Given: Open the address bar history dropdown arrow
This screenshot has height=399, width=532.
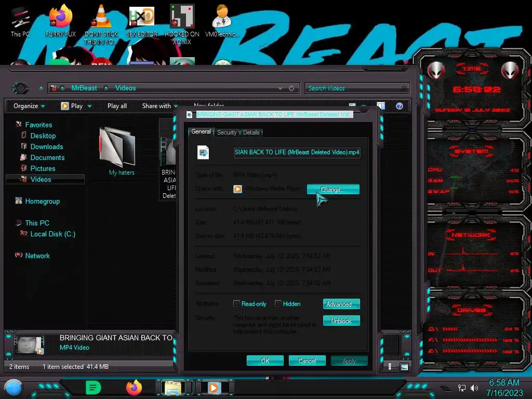Looking at the screenshot, I should point(280,88).
